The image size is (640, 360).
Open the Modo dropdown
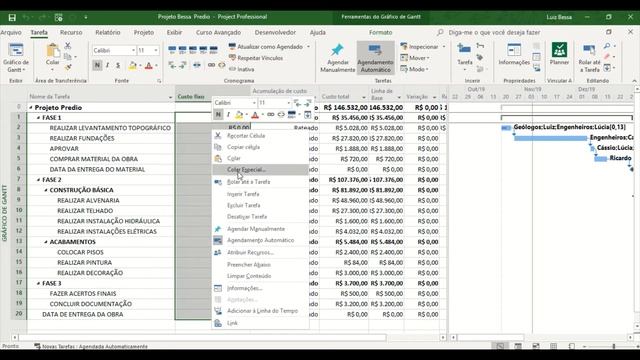click(414, 69)
